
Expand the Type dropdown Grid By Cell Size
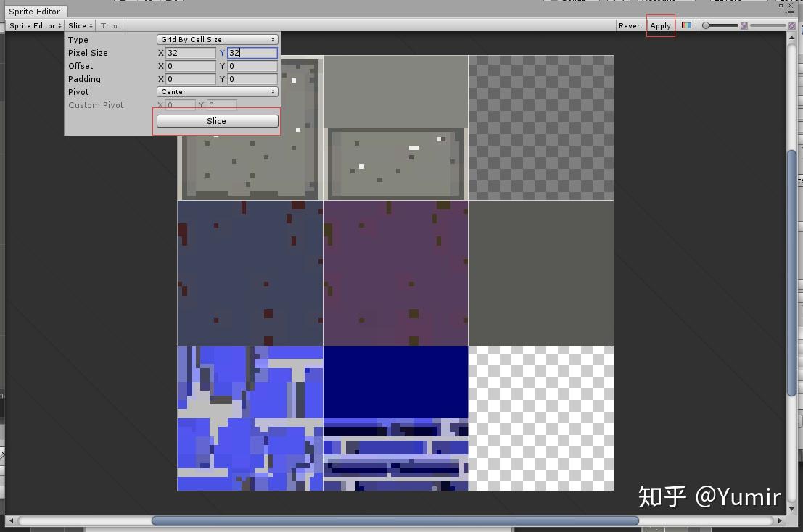[217, 39]
